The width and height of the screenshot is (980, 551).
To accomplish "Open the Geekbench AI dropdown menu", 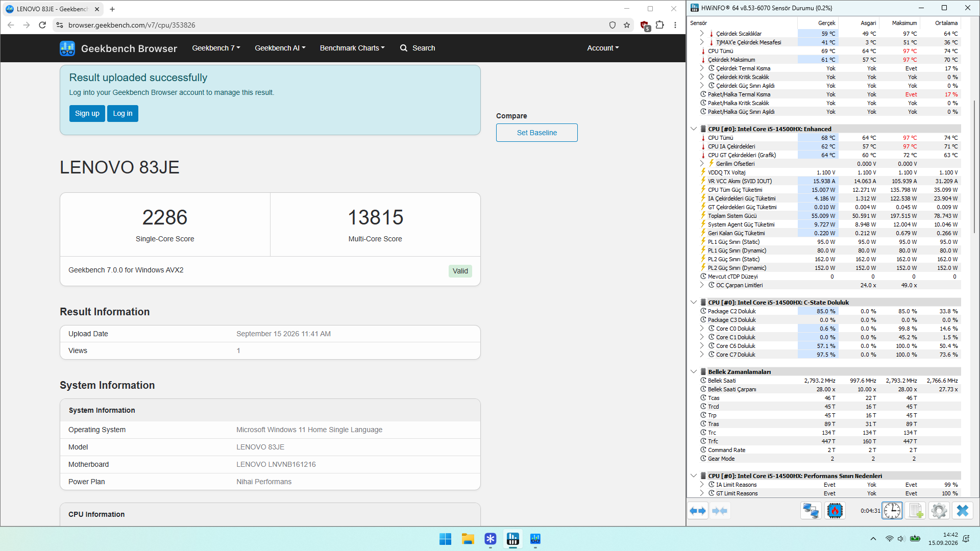I will point(280,48).
